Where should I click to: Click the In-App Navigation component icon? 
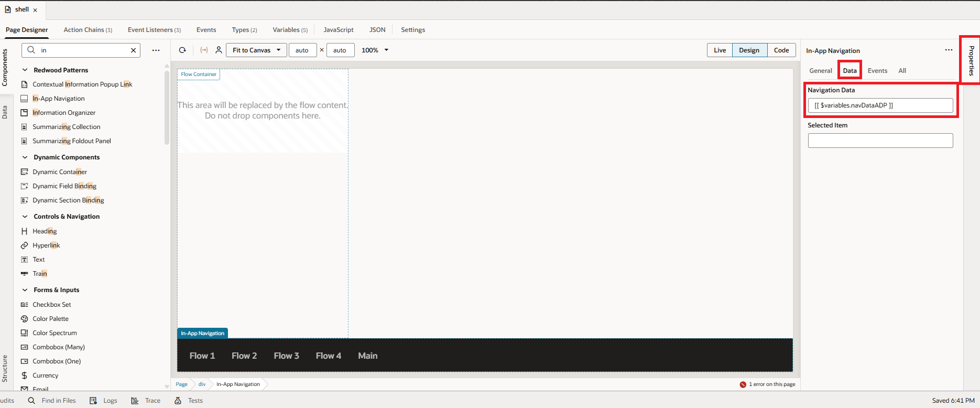24,99
